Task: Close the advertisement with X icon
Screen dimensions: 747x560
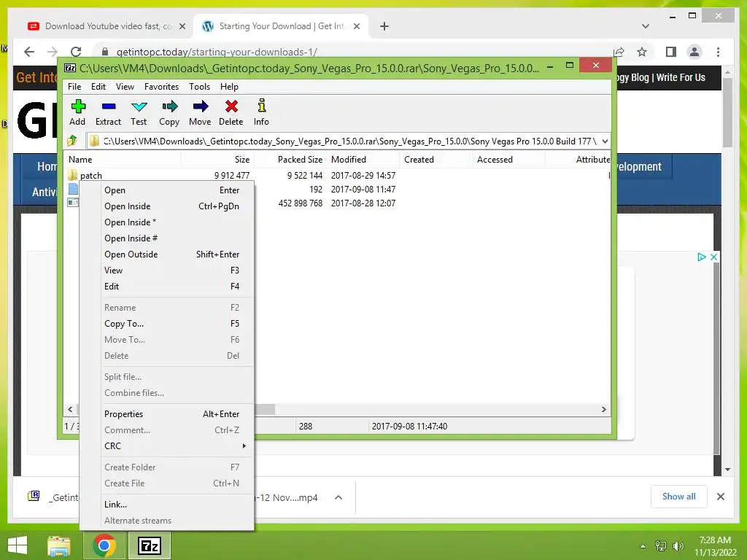Action: point(713,257)
